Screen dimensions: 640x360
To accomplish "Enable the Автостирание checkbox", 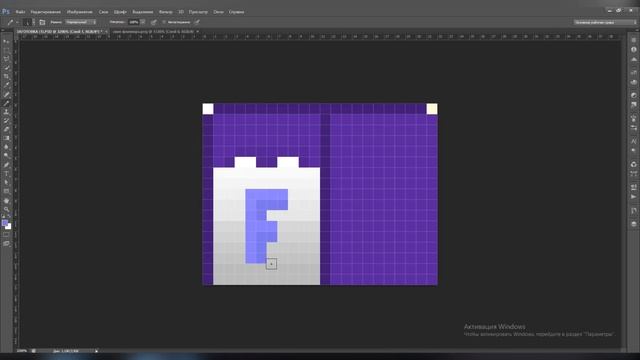I will (164, 22).
